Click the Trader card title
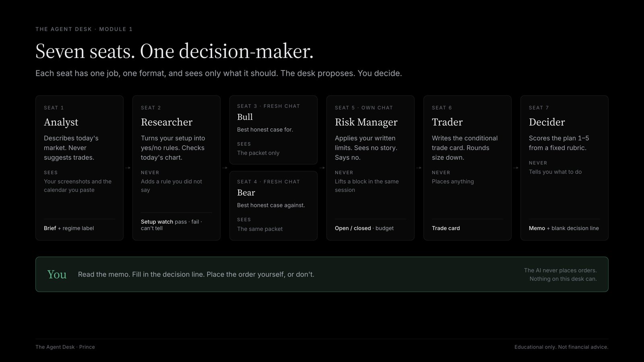Viewport: 644px width, 362px height. [x=447, y=122]
